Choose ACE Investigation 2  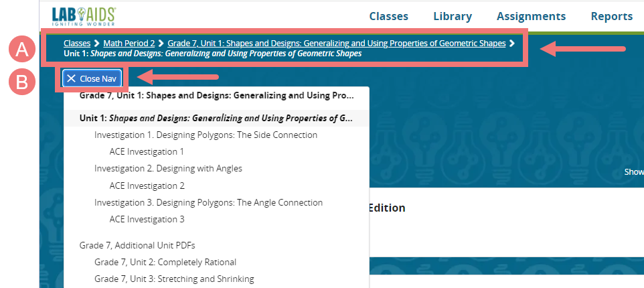tap(147, 186)
